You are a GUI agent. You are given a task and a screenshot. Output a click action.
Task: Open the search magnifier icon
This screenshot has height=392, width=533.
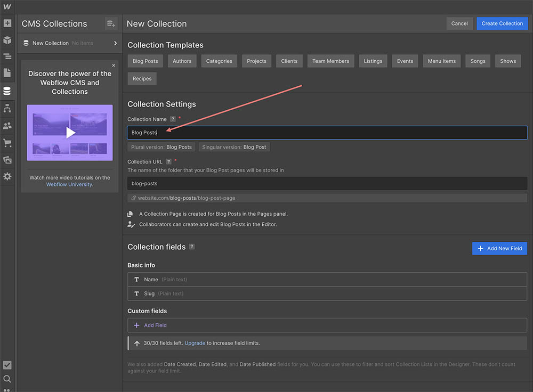[7, 379]
